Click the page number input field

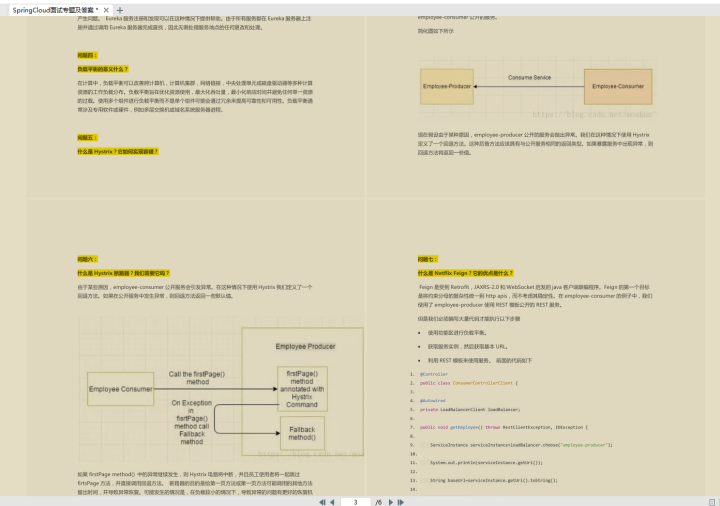coord(355,502)
